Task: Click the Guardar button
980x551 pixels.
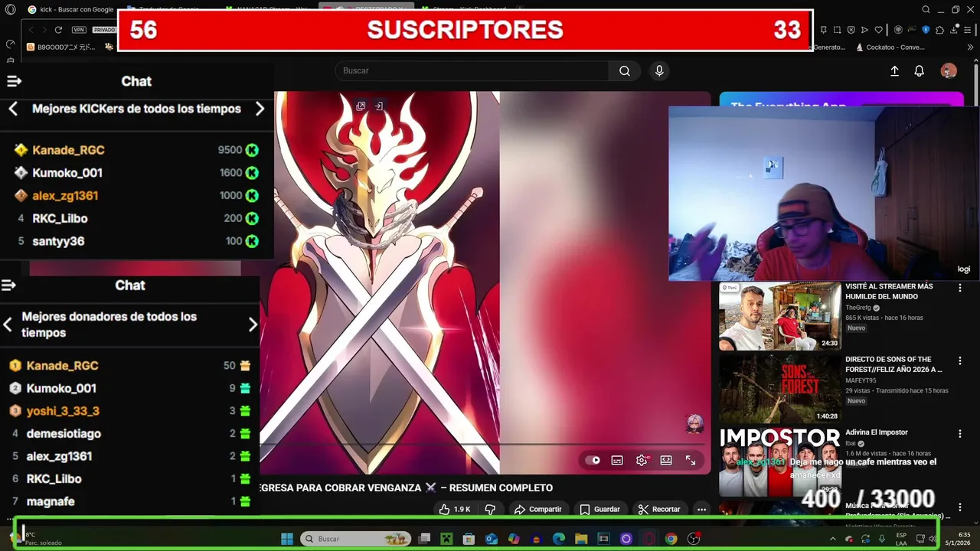Action: pos(599,509)
